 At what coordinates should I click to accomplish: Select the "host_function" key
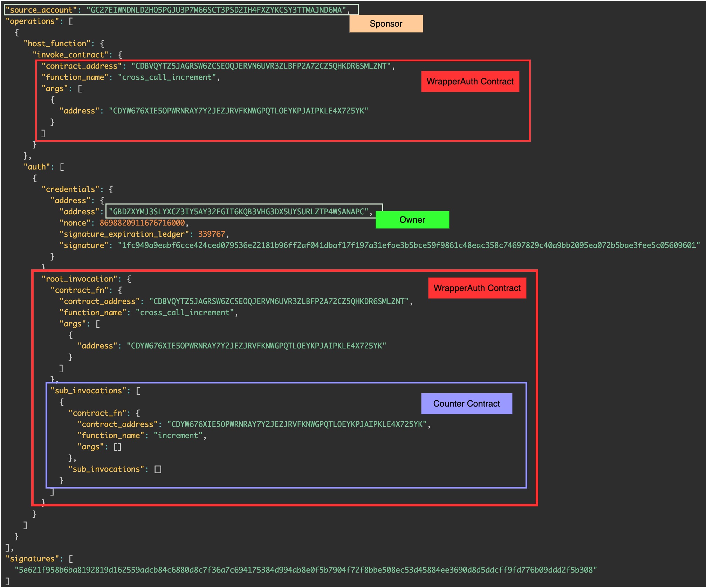pos(57,43)
